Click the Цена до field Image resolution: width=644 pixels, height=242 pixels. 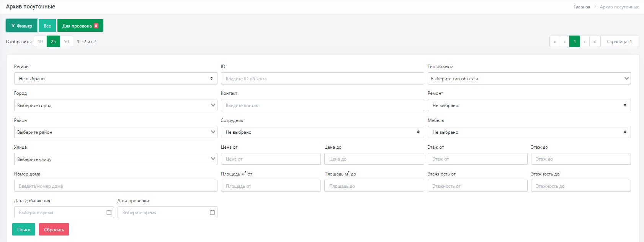(374, 159)
